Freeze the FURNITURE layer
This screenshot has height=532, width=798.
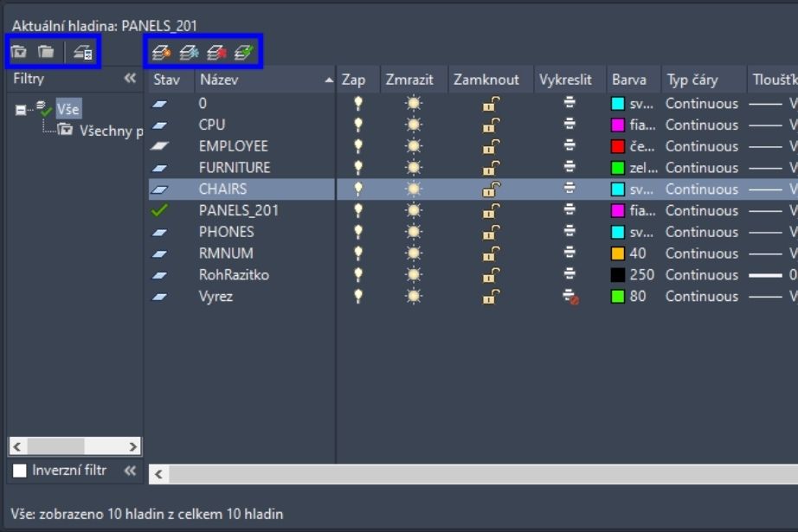pyautogui.click(x=414, y=168)
